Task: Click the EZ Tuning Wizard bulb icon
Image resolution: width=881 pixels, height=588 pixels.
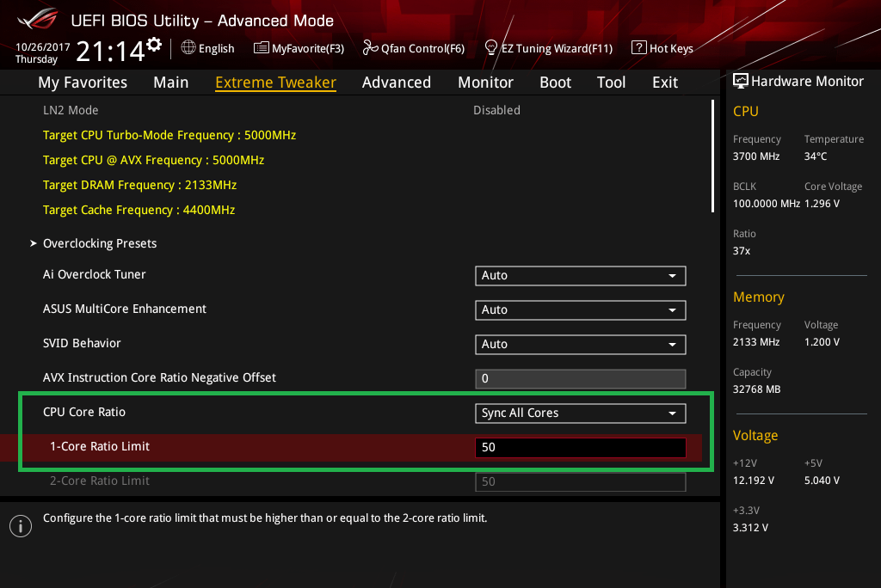Action: [x=491, y=48]
